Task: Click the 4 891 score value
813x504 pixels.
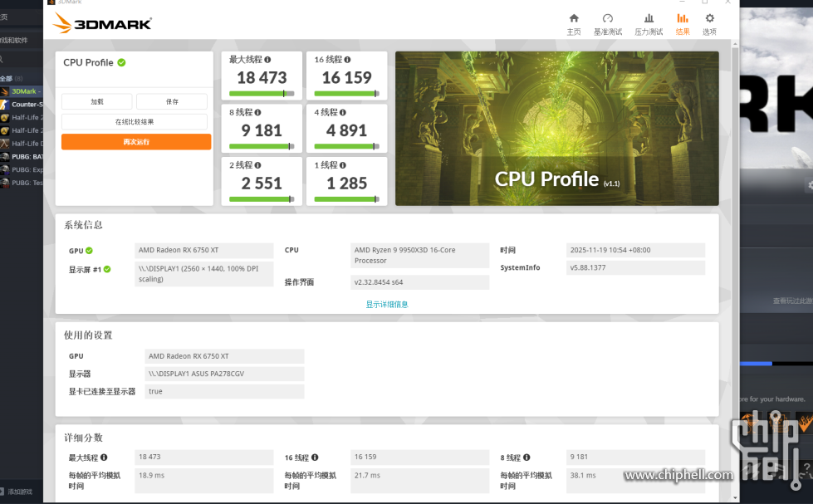Action: coord(347,130)
